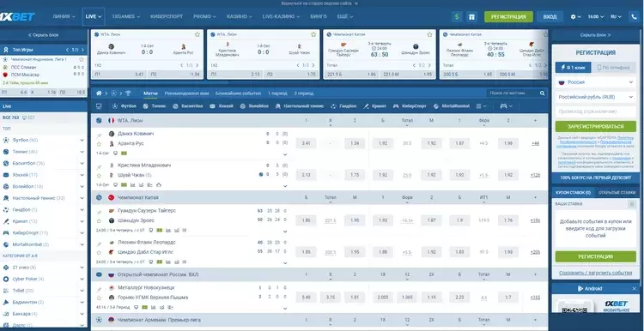Favorite the Гуандун Саузерн Тайгерс match card
The image size is (644, 331).
tap(429, 34)
